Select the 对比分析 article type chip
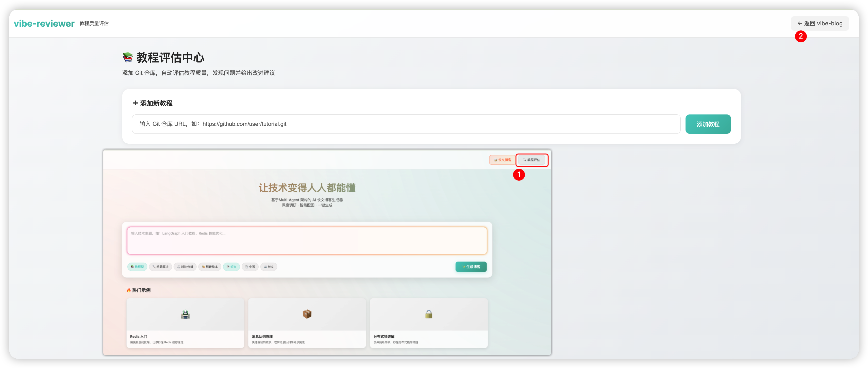Image resolution: width=868 pixels, height=368 pixels. 185,266
